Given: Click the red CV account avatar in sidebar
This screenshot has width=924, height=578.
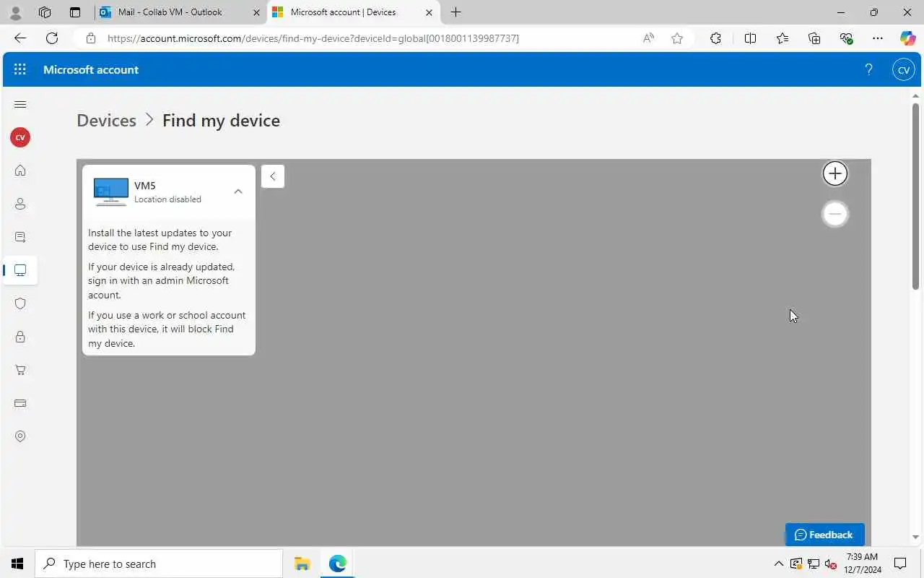Looking at the screenshot, I should coord(20,137).
